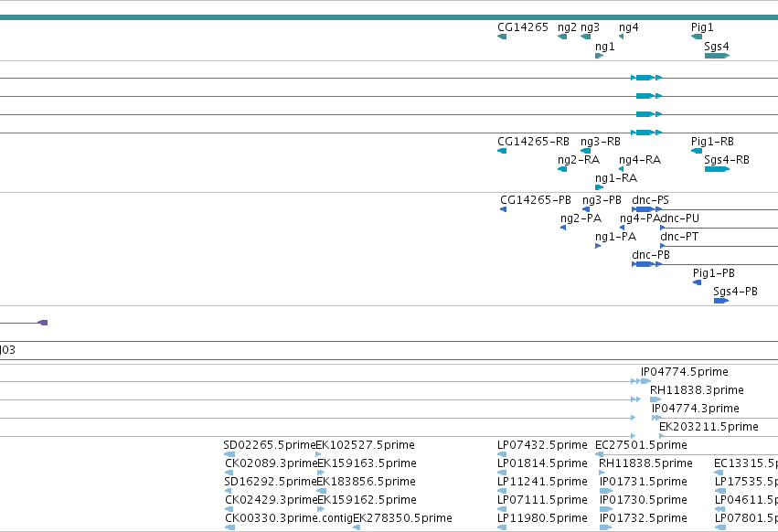The height and width of the screenshot is (532, 778).
Task: Select the EK102527.5prime EST label
Action: [x=365, y=446]
